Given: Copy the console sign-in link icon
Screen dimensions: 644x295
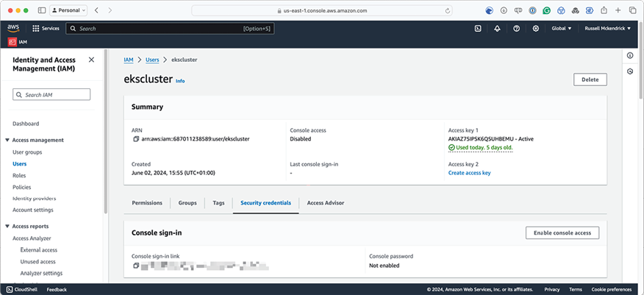Looking at the screenshot, I should pos(136,266).
